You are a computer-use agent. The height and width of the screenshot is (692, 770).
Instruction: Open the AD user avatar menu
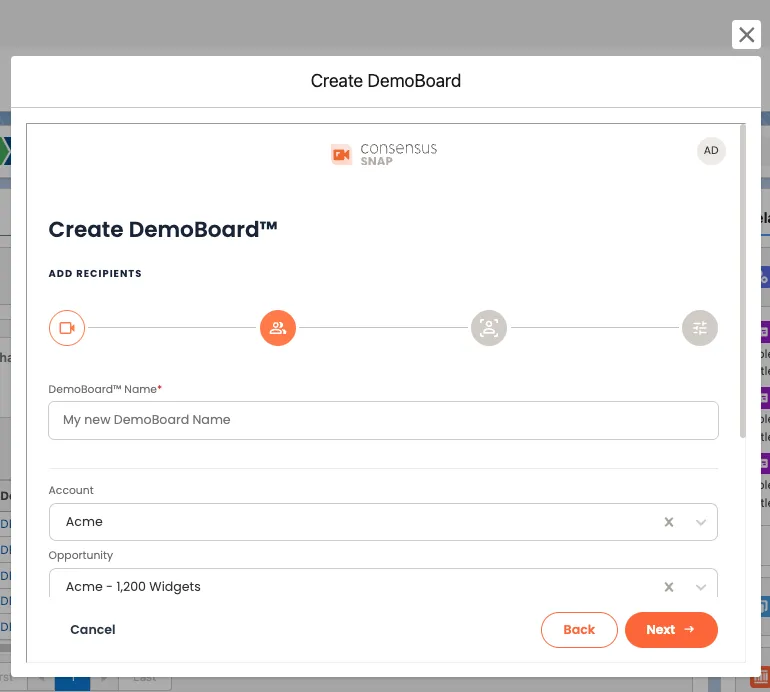point(711,150)
